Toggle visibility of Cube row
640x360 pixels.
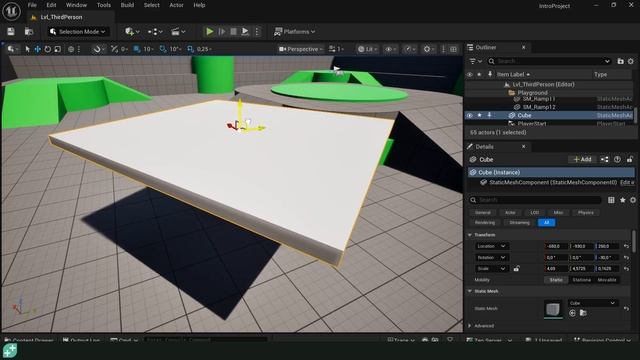coord(469,116)
